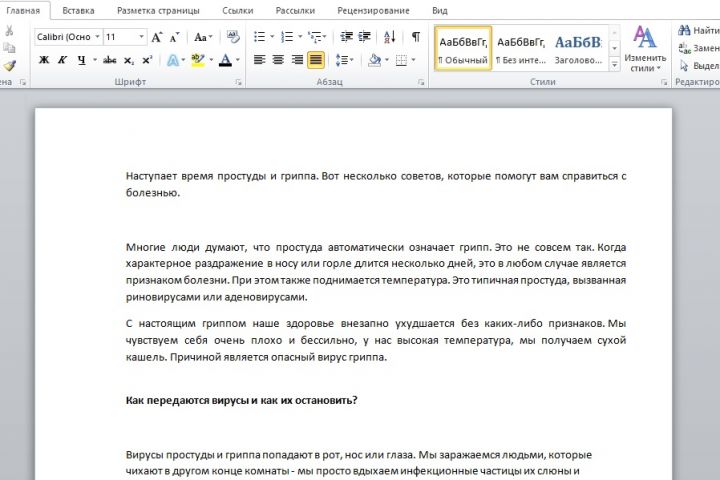
Task: Toggle bold Ж formatting
Action: [44, 60]
